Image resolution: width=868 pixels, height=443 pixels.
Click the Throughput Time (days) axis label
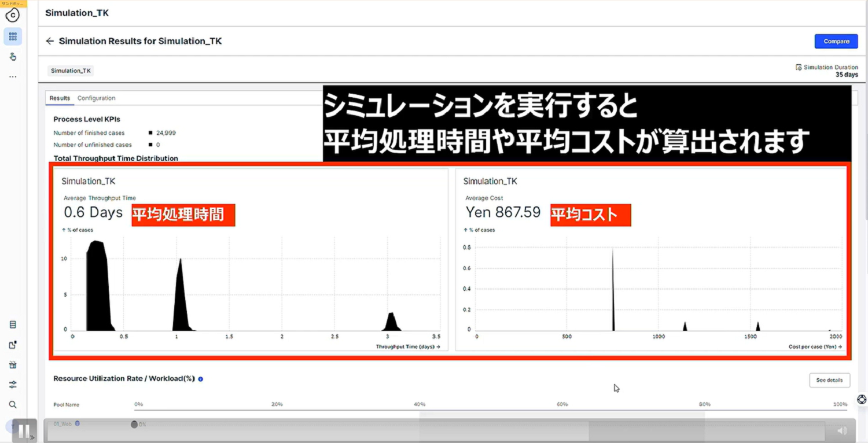[408, 347]
